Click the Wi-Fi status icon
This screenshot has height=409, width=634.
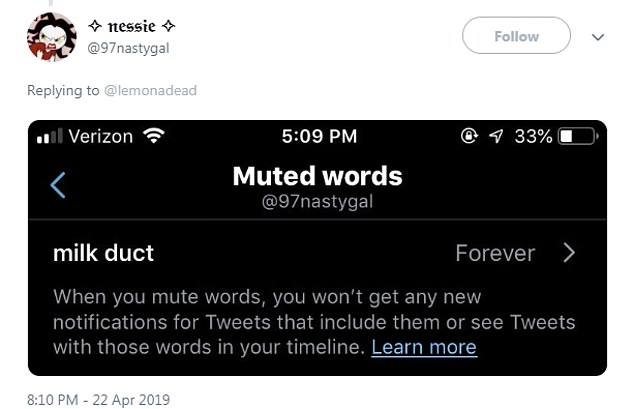pyautogui.click(x=153, y=136)
